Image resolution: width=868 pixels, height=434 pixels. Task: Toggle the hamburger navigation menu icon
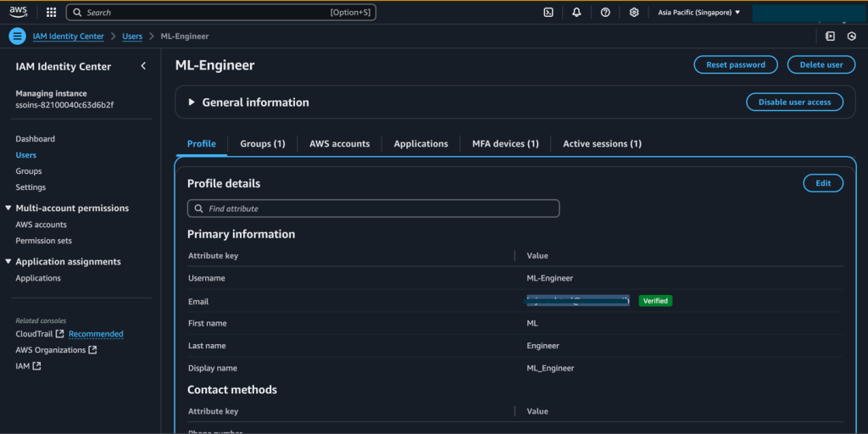(17, 36)
